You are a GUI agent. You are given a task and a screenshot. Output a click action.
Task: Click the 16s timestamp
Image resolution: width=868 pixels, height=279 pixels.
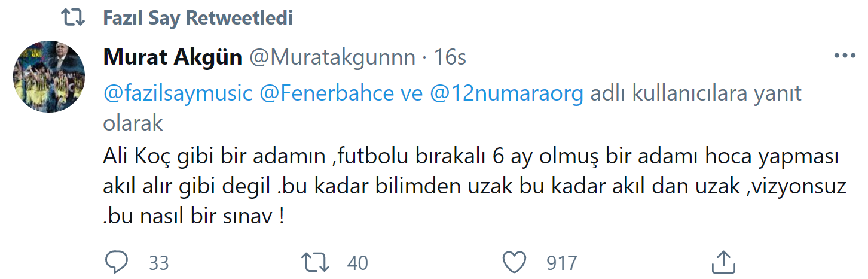(x=450, y=57)
